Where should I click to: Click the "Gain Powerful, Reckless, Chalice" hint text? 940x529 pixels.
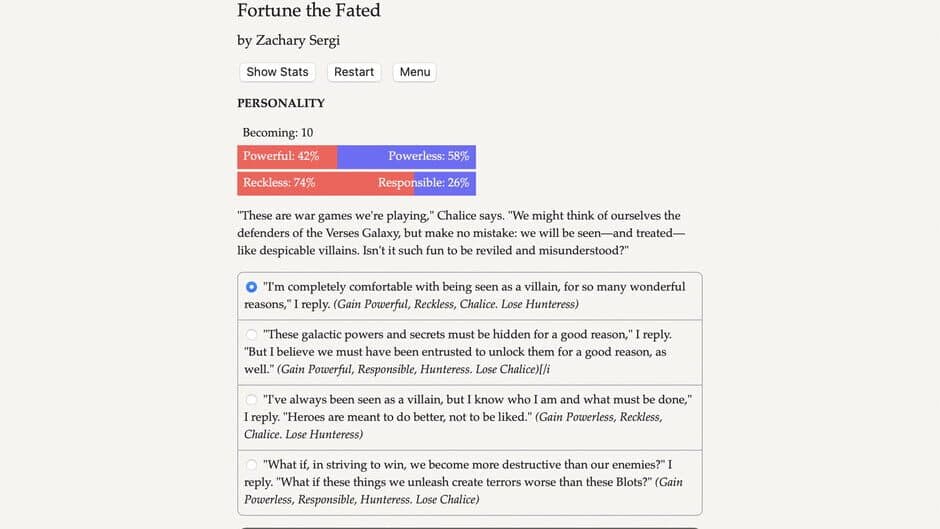[455, 304]
